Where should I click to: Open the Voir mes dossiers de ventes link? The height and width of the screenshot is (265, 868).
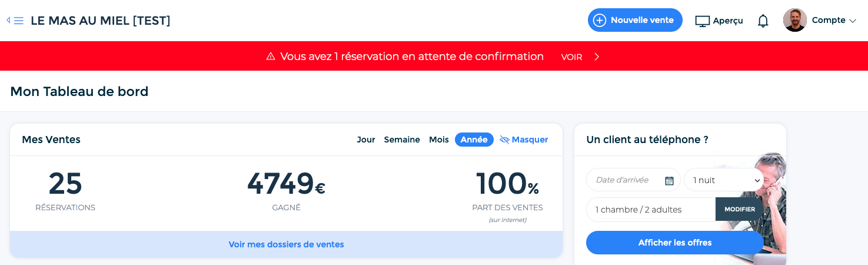(286, 244)
